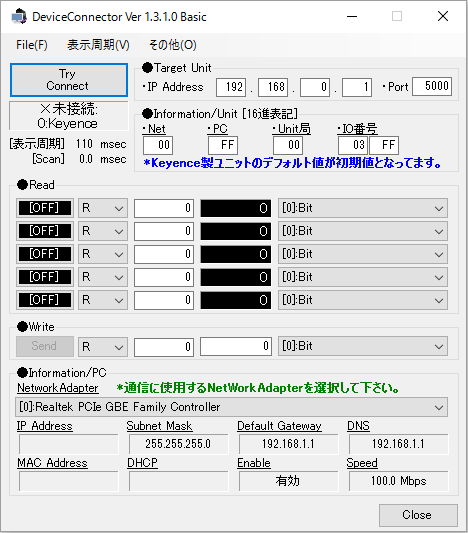
Task: Click the 未接続 0:Keyence status box
Action: 69,116
